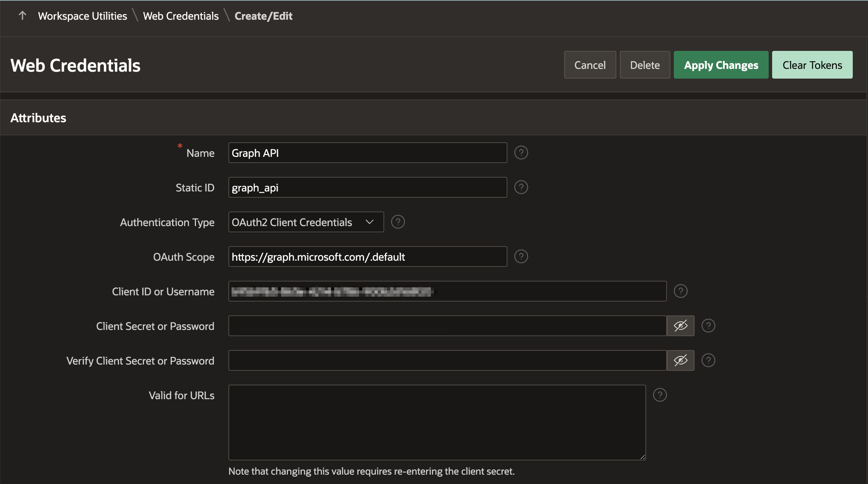Show help for Verify Client Secret field

coord(708,360)
